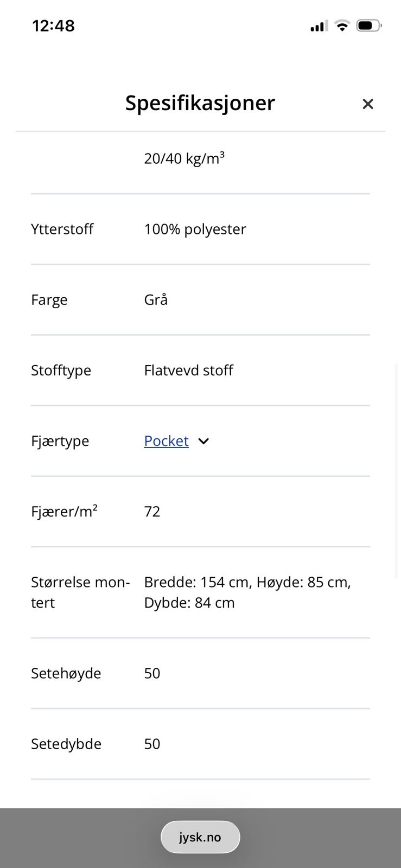Close the Spesifikasjoner panel with the X
The image size is (401, 868).
coord(368,104)
